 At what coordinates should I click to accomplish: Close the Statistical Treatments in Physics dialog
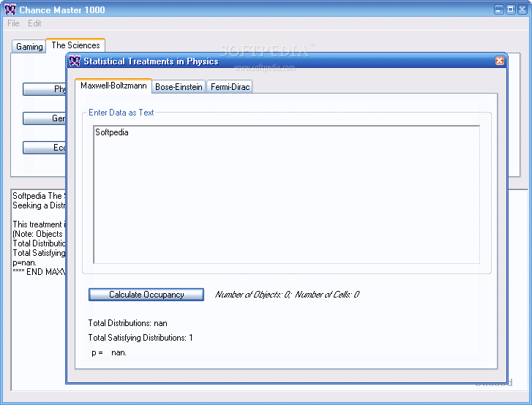(x=499, y=61)
